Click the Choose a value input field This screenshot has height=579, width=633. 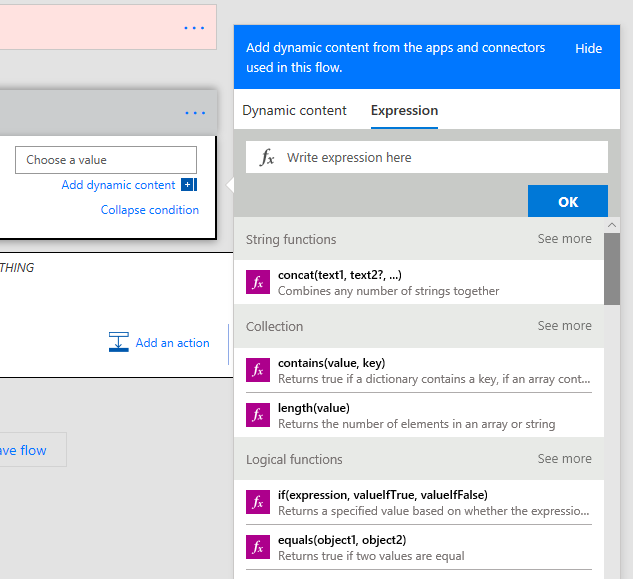106,160
